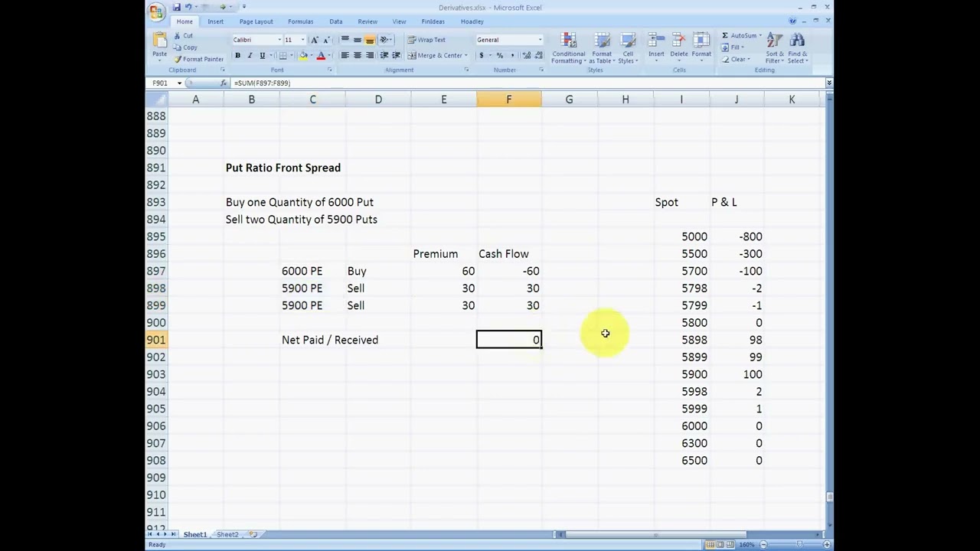Toggle Italic formatting
Screen dimensions: 980x551
(x=249, y=56)
